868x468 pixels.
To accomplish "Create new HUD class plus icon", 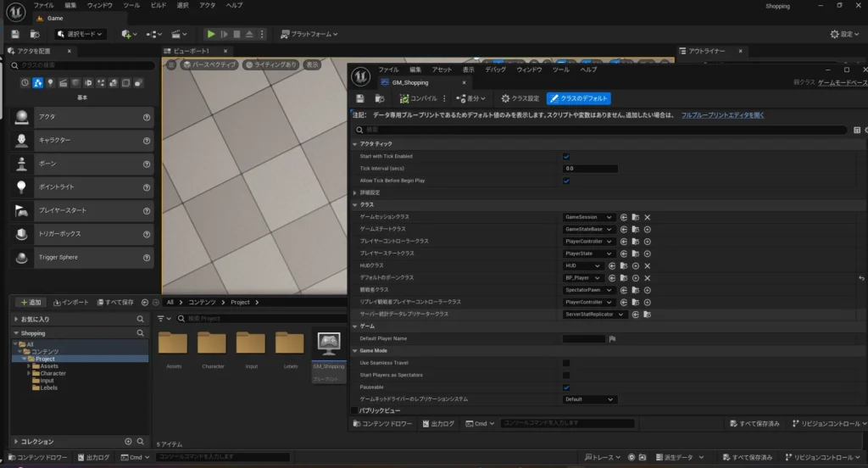I will [636, 266].
